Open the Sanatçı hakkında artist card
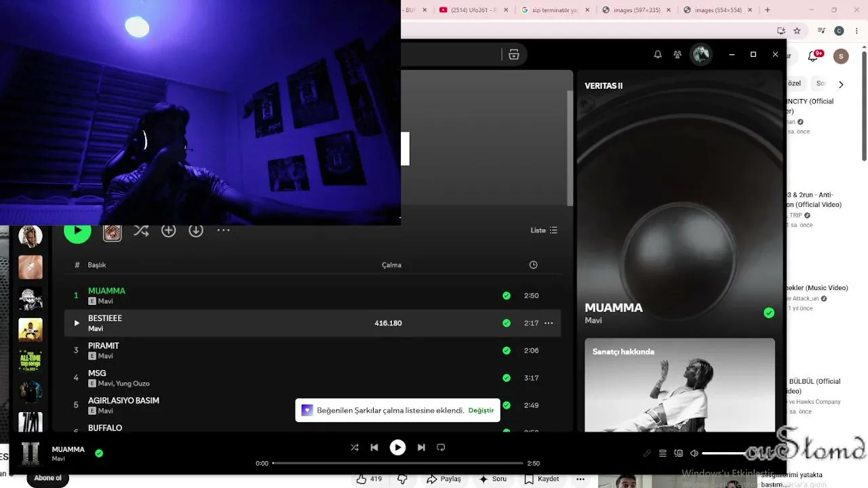The image size is (868, 488). point(679,385)
